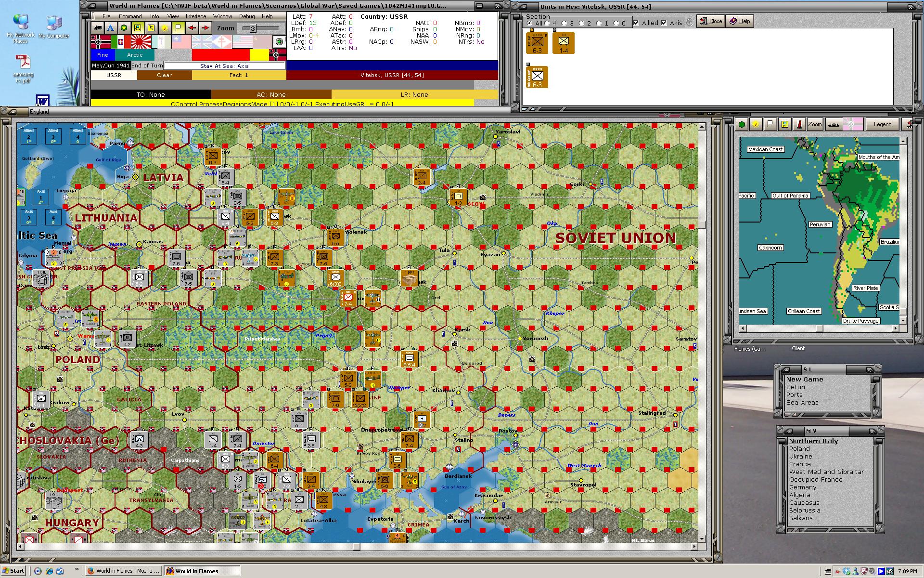This screenshot has height=578, width=924.
Task: Select section 0 radio button
Action: tap(616, 23)
